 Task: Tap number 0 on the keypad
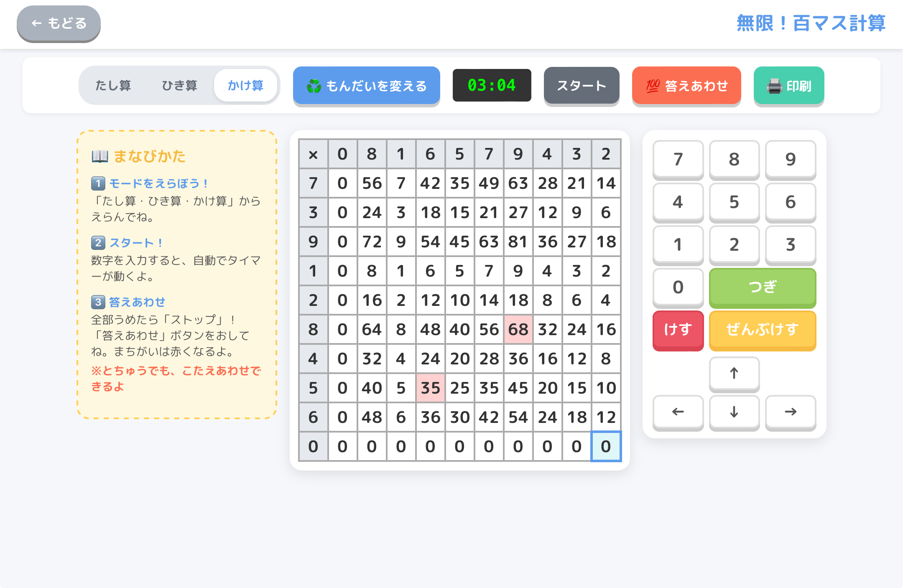678,287
